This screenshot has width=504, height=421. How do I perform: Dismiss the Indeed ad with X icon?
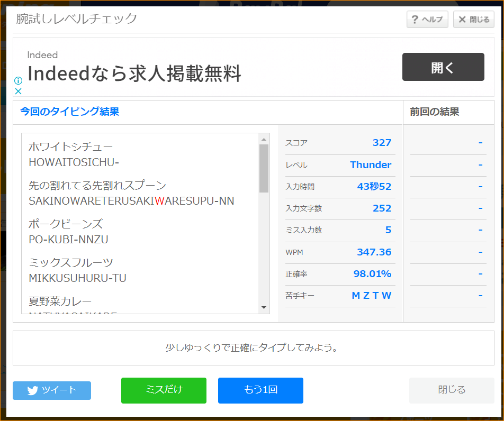(x=19, y=91)
